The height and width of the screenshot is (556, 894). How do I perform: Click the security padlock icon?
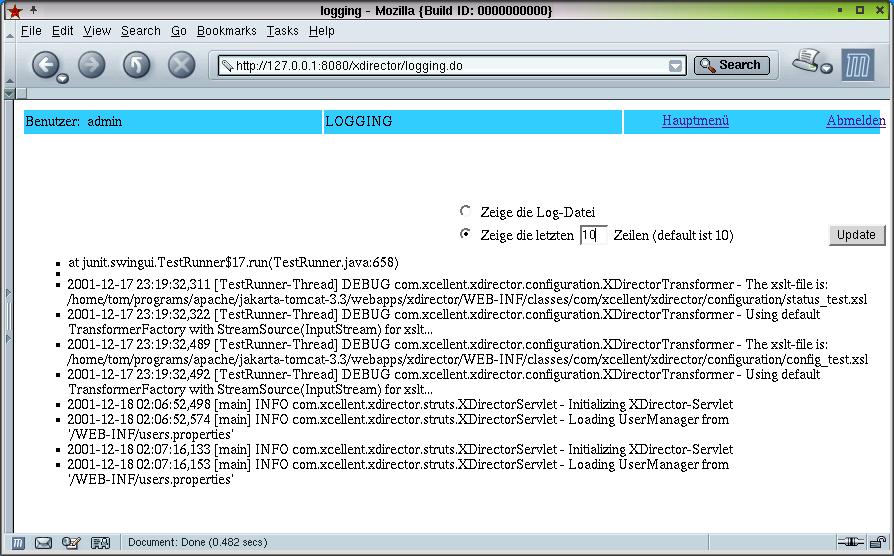click(x=876, y=542)
